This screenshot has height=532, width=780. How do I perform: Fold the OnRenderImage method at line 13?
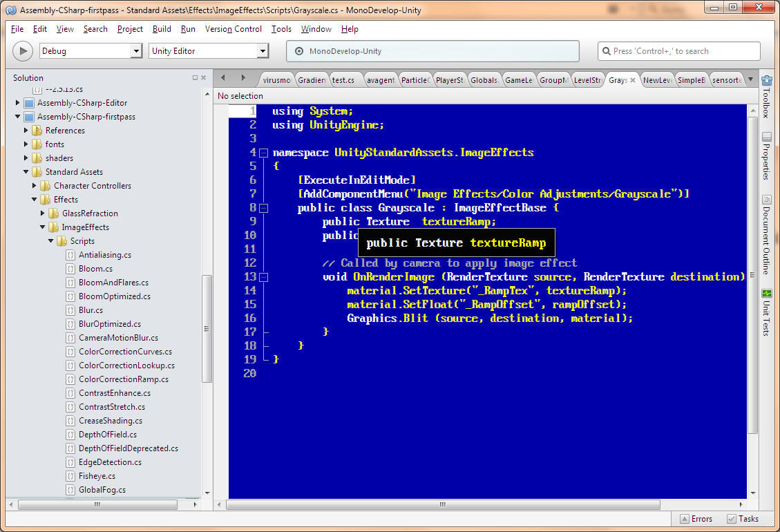[x=263, y=276]
